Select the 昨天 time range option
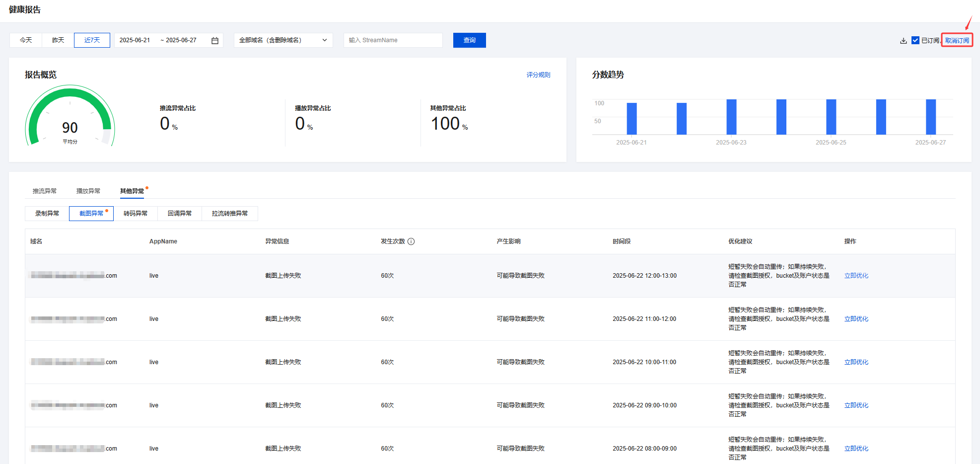 click(x=58, y=40)
